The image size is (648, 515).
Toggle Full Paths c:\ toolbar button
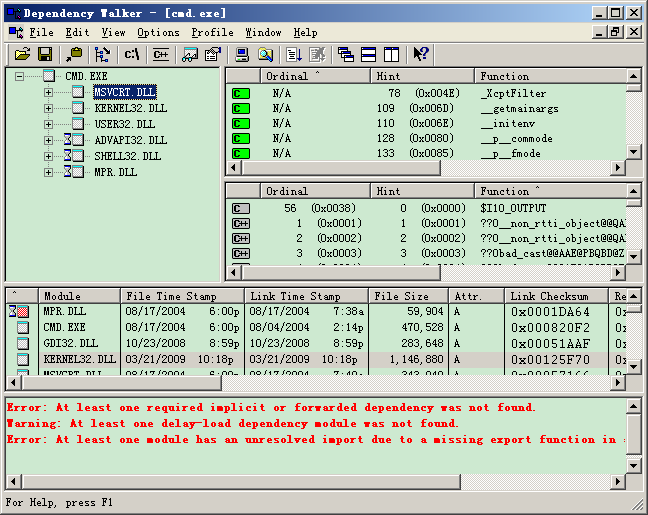click(132, 54)
